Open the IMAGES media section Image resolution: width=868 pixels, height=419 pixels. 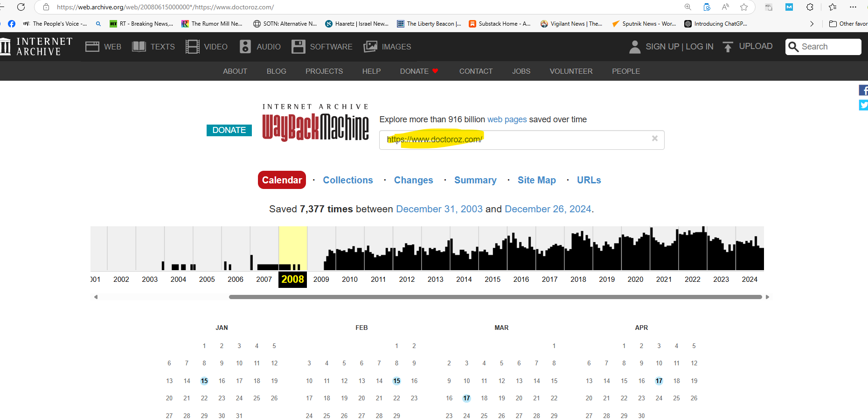[x=387, y=47]
